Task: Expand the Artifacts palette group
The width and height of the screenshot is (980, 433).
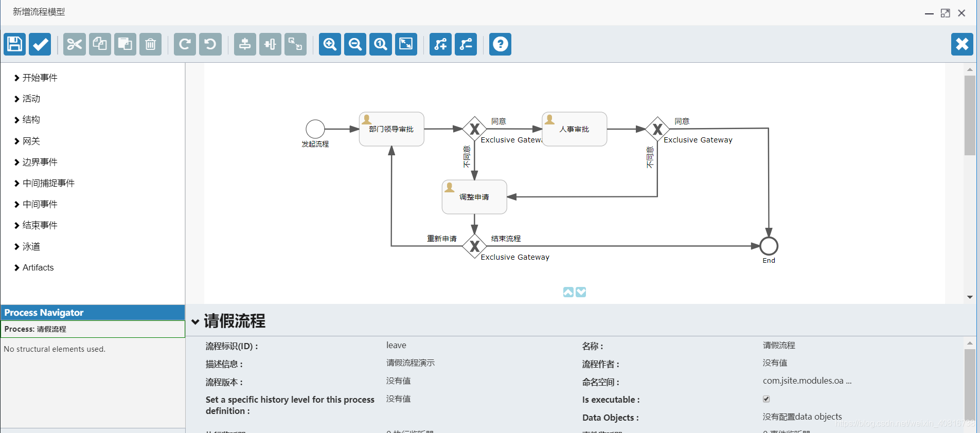Action: [34, 267]
